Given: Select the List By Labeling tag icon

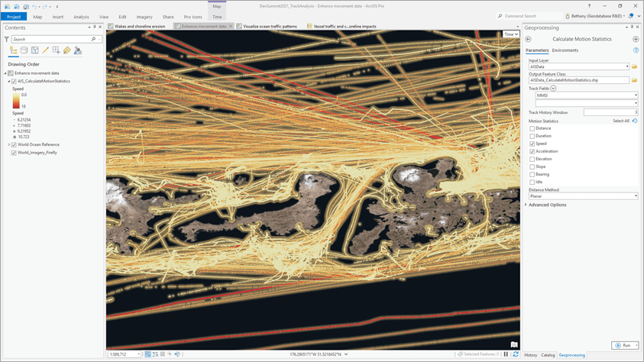Looking at the screenshot, I should coord(67,50).
